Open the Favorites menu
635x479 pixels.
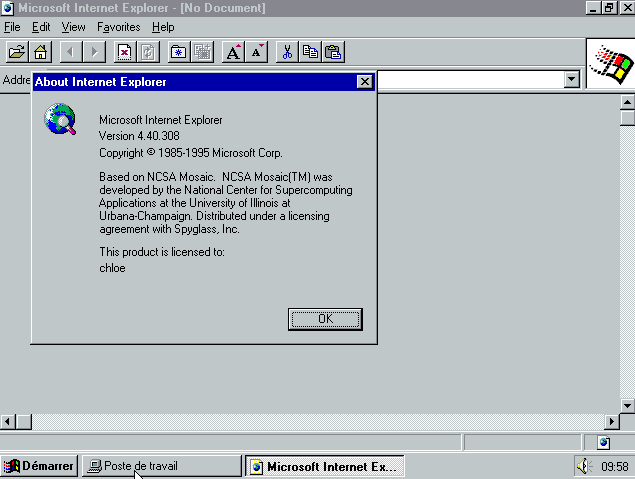119,27
